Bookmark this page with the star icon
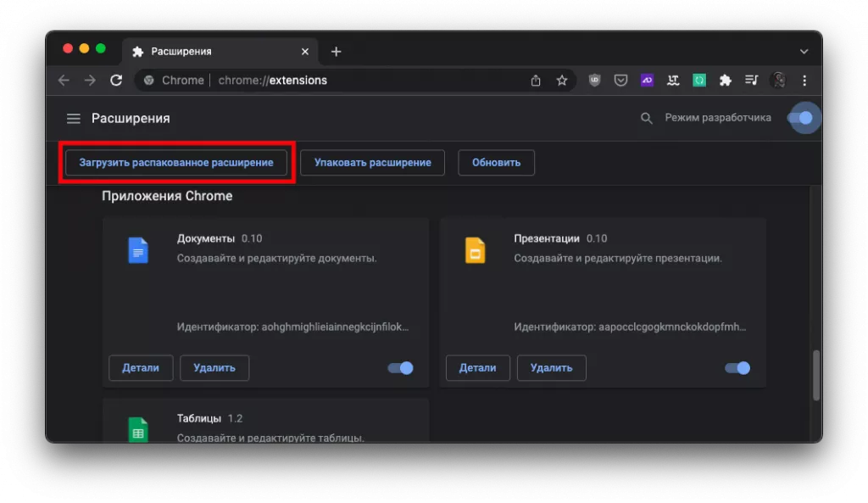Image resolution: width=868 pixels, height=503 pixels. (x=561, y=81)
